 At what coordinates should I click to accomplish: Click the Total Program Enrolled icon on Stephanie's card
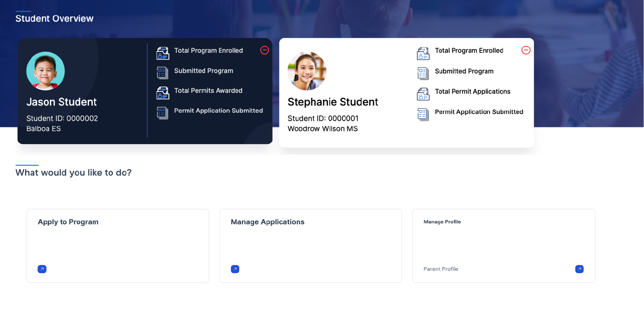pos(423,53)
